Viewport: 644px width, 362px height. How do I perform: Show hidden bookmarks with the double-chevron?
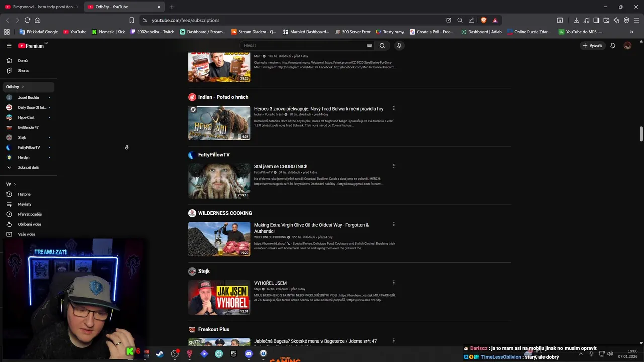(631, 32)
